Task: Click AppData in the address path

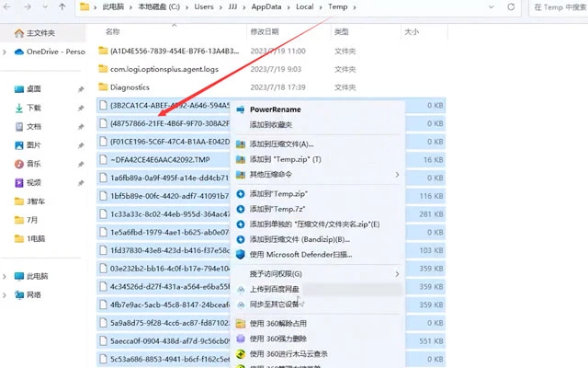Action: [266, 6]
